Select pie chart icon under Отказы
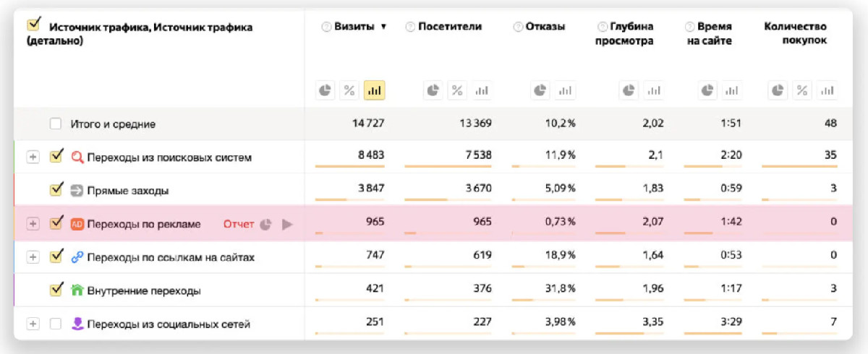This screenshot has width=868, height=354. 540,90
